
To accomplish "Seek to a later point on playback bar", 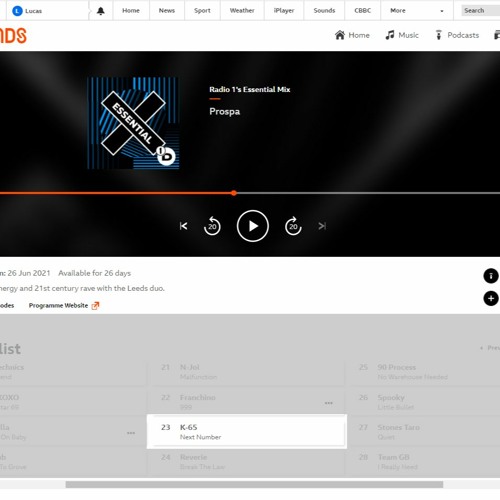I will tap(368, 193).
